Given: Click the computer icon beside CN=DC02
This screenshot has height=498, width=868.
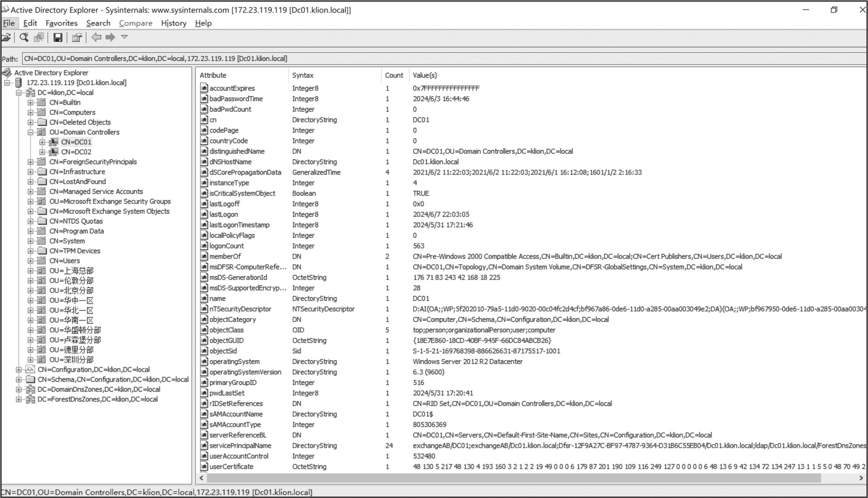Looking at the screenshot, I should 54,151.
